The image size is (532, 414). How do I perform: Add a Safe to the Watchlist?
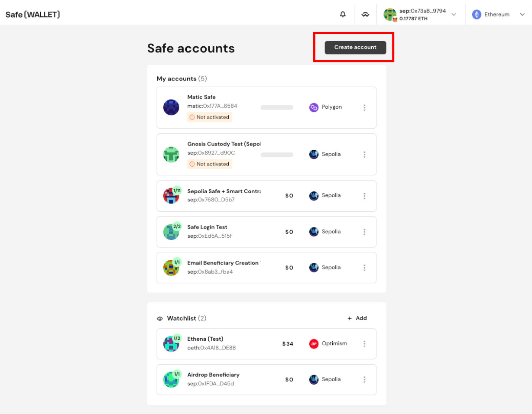pyautogui.click(x=357, y=318)
